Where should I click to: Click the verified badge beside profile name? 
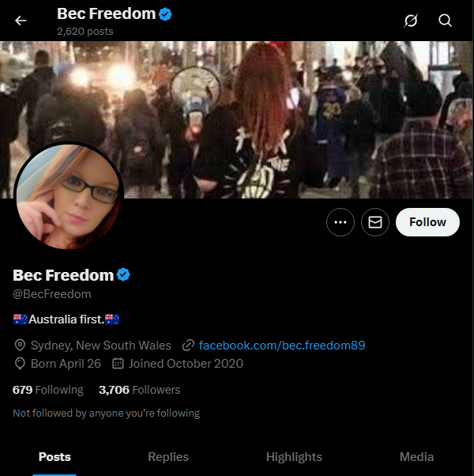coord(123,274)
